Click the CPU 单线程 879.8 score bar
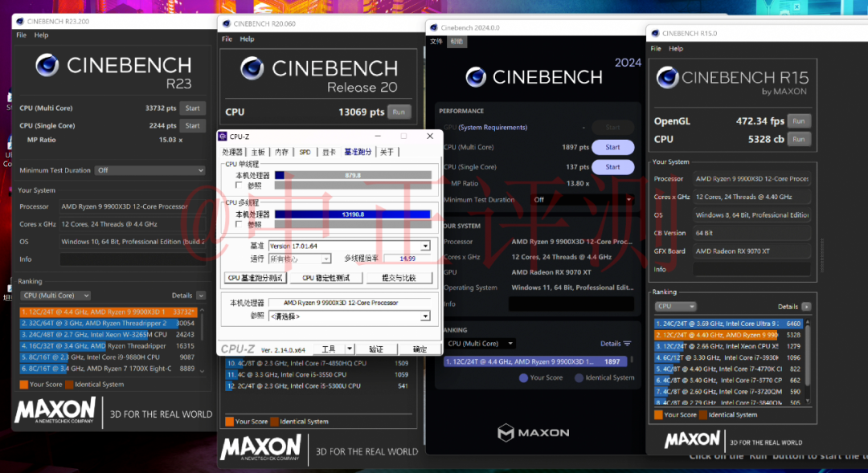The height and width of the screenshot is (473, 868). [x=353, y=175]
